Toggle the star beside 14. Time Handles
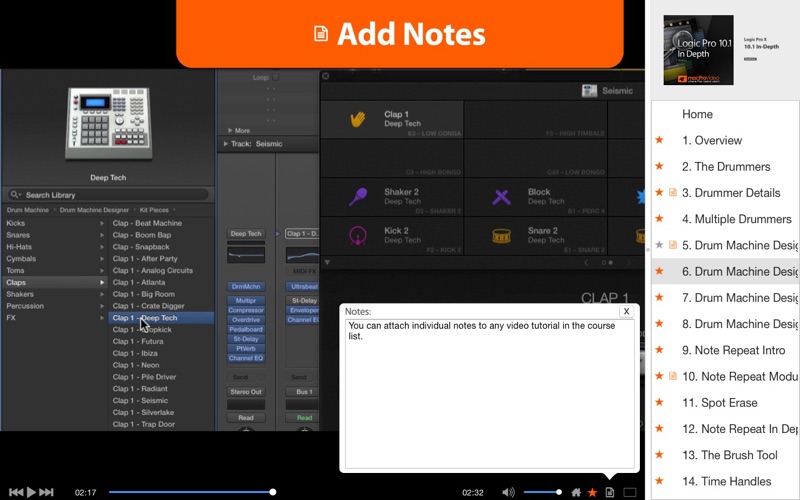Image resolution: width=800 pixels, height=500 pixels. click(x=659, y=481)
